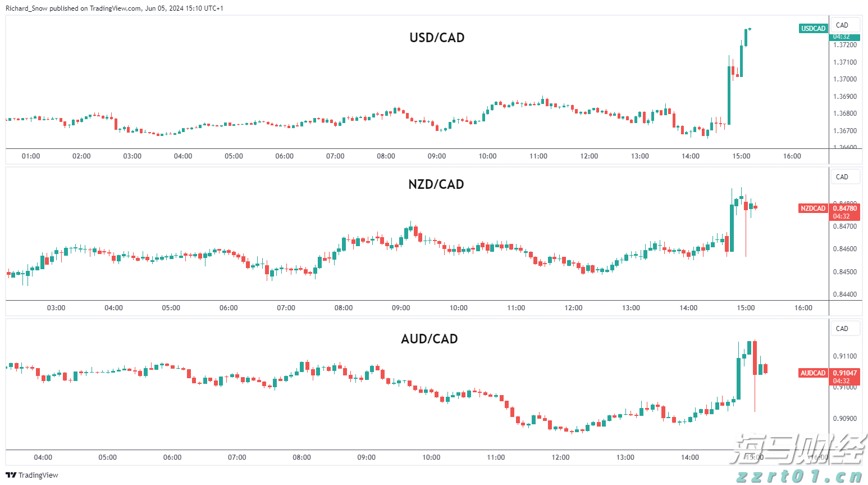The image size is (868, 485).
Task: Click 0.90900 on the AUD/CAD price scale
Action: coord(845,419)
